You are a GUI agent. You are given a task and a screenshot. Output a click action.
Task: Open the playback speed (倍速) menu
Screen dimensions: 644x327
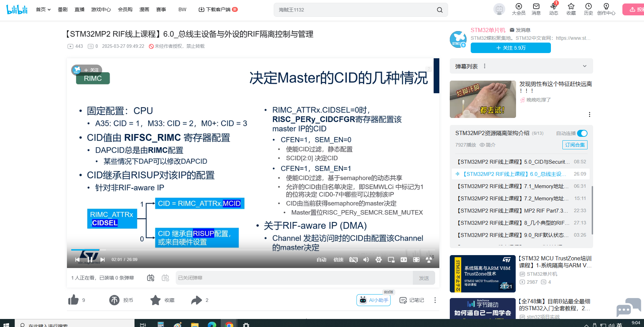click(338, 260)
